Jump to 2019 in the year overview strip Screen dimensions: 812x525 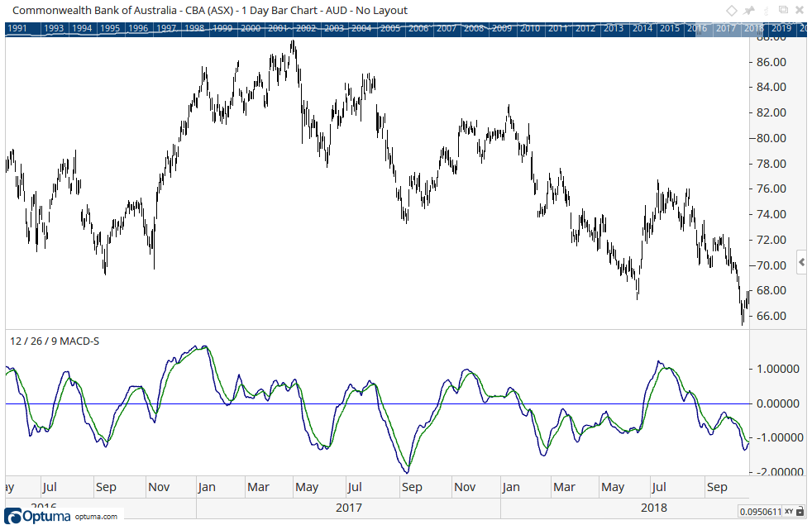tap(781, 28)
